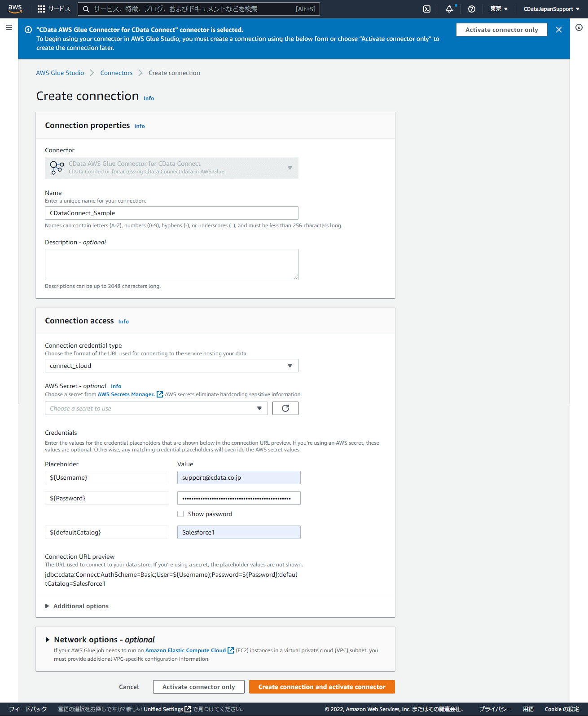Click Create connection and activate connector
The height and width of the screenshot is (716, 588).
point(322,687)
